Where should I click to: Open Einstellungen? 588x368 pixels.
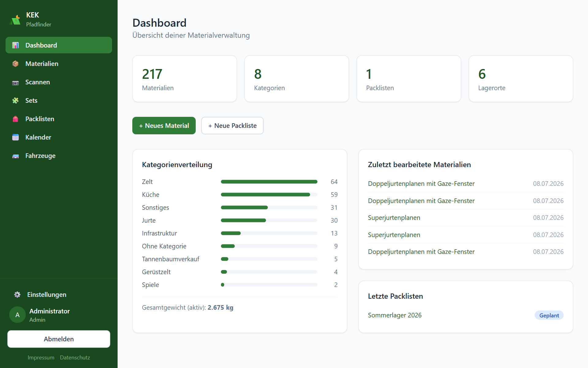click(59, 294)
